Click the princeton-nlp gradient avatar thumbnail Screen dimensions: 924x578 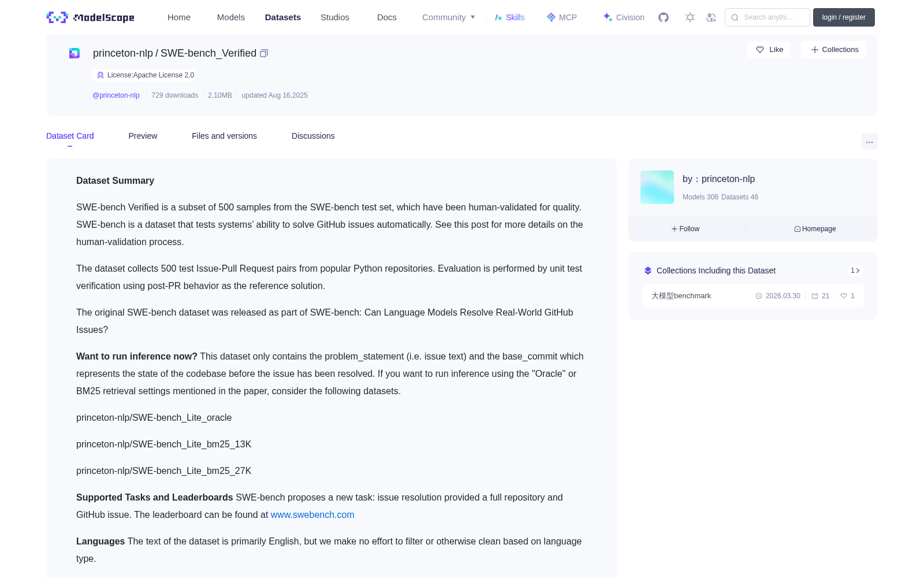coord(657,187)
